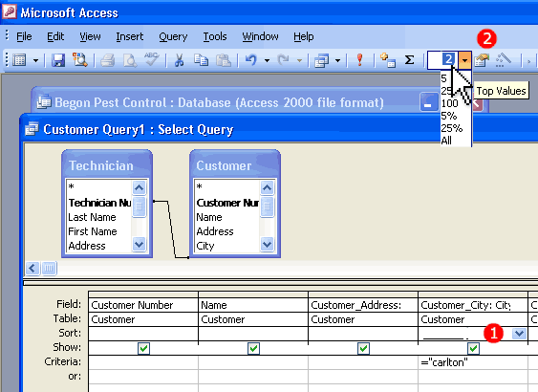Screen dimensions: 538x392
Task: Click the Spelling ABC check icon
Action: pyautogui.click(x=151, y=59)
